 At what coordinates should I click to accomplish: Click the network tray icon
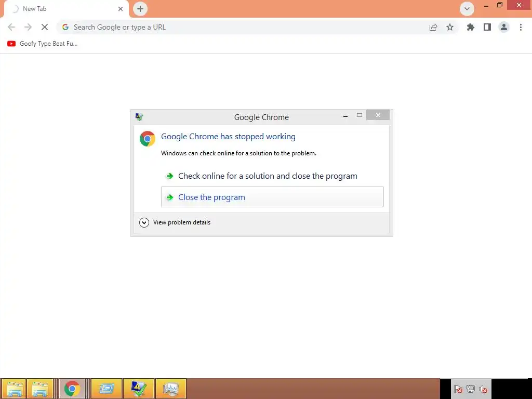point(471,389)
